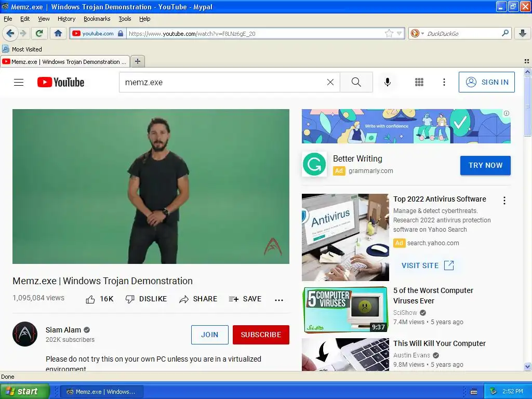
Task: Click the SHARE arrow button
Action: [x=198, y=299]
